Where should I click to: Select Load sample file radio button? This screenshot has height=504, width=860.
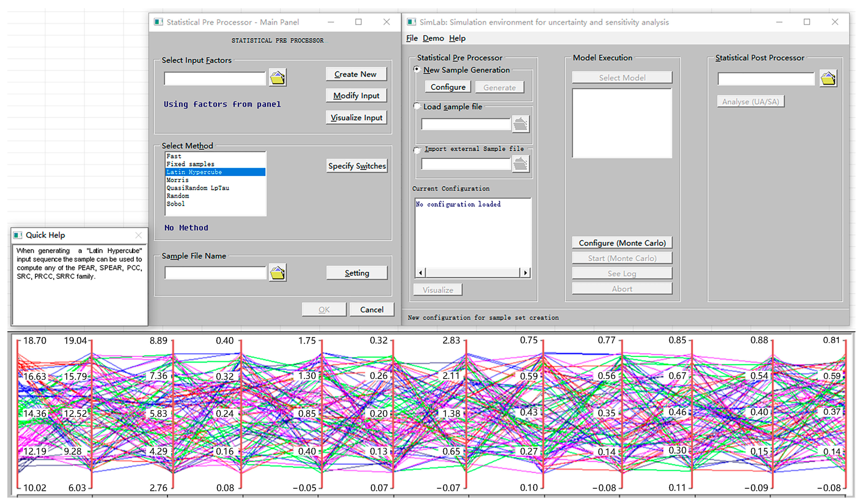click(x=417, y=106)
